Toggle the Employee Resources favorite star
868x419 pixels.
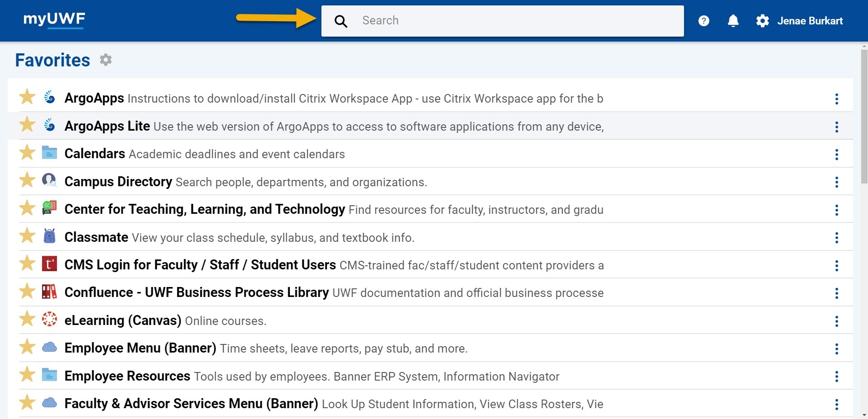(27, 374)
